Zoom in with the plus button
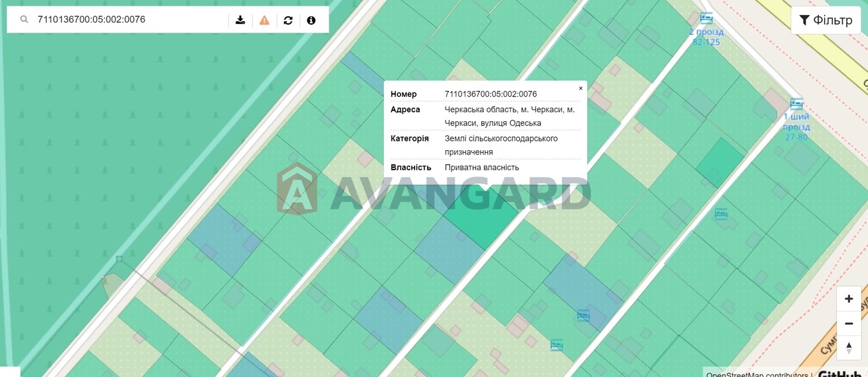The height and width of the screenshot is (377, 868). click(849, 298)
